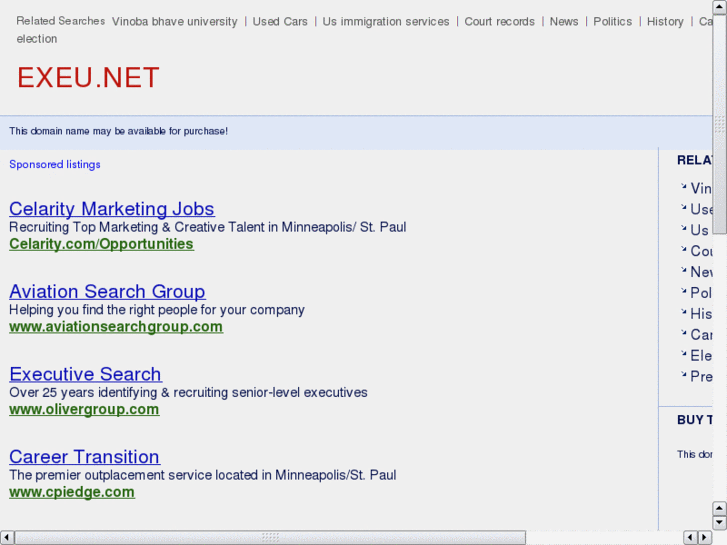Open the Celarity Marketing Jobs listing
Image resolution: width=727 pixels, height=545 pixels.
(x=111, y=209)
